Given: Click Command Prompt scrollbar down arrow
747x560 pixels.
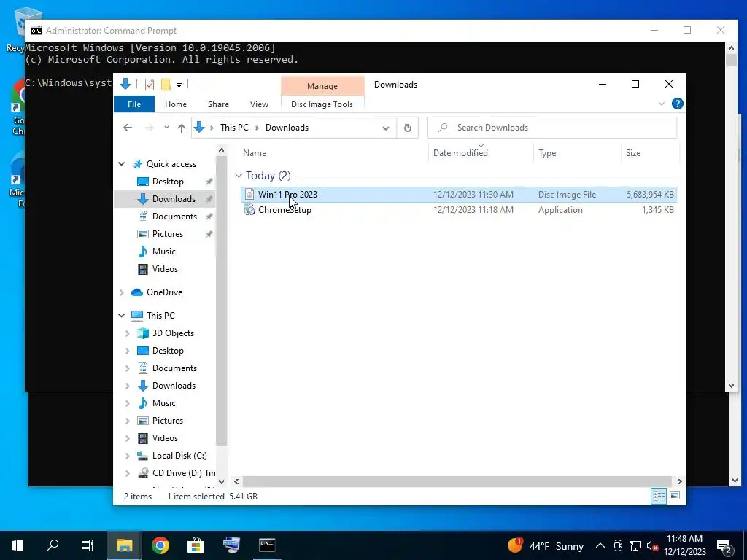Looking at the screenshot, I should 732,386.
